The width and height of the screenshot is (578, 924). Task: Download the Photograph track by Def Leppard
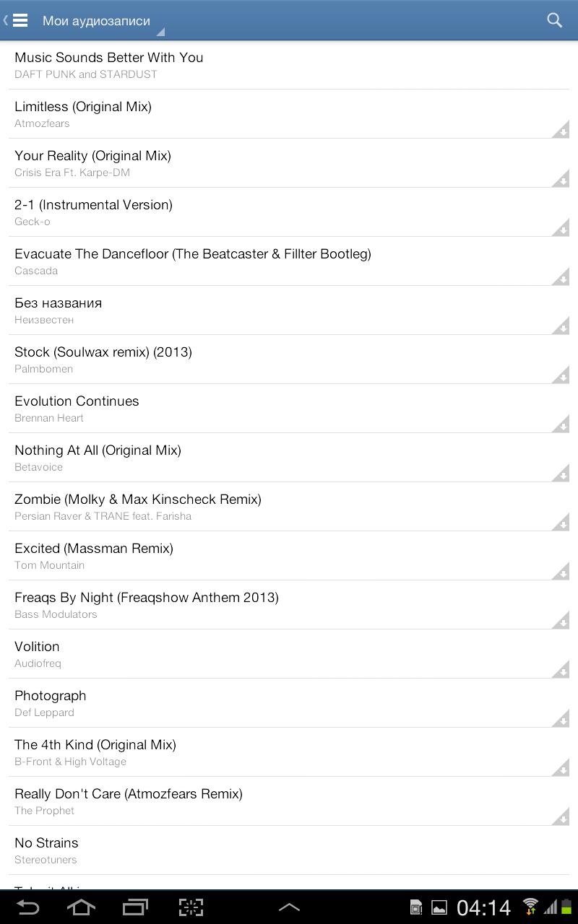click(x=561, y=720)
